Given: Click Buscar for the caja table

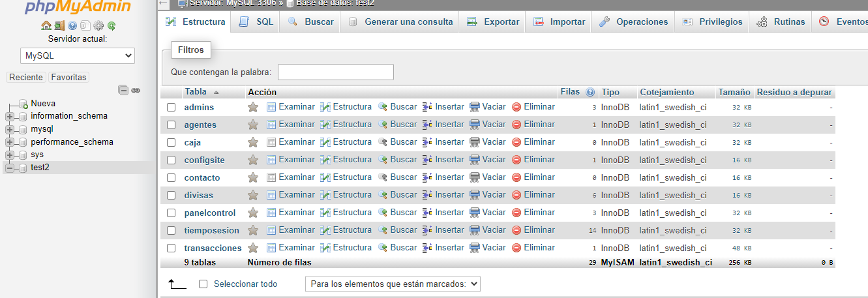Looking at the screenshot, I should click(x=397, y=142).
